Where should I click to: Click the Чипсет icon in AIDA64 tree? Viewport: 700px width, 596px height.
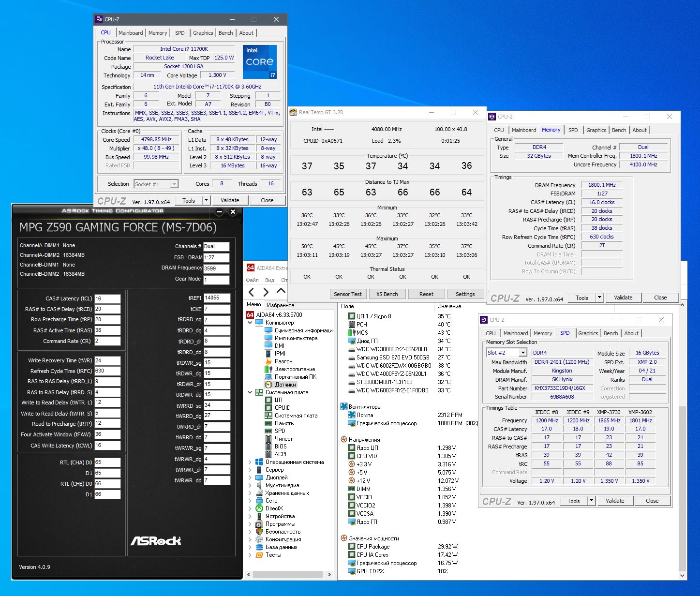[268, 439]
